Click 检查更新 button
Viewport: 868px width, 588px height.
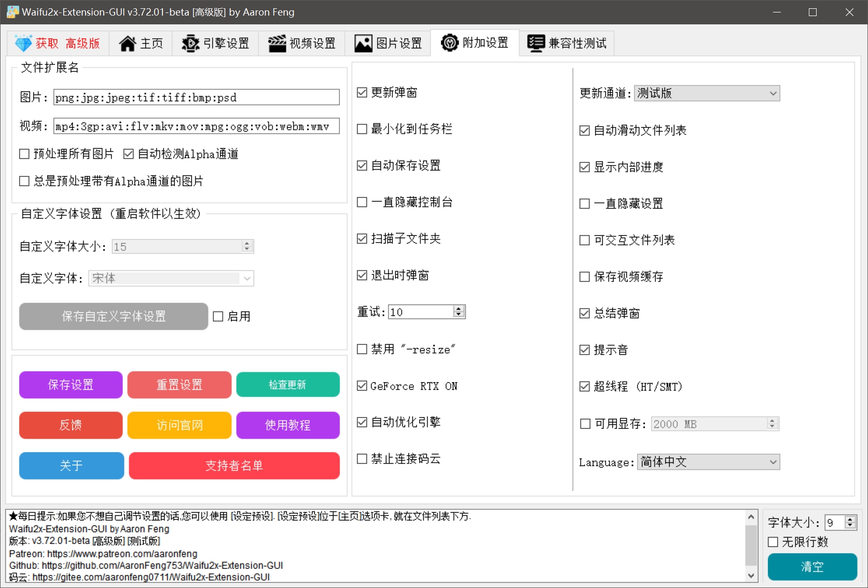click(x=288, y=385)
